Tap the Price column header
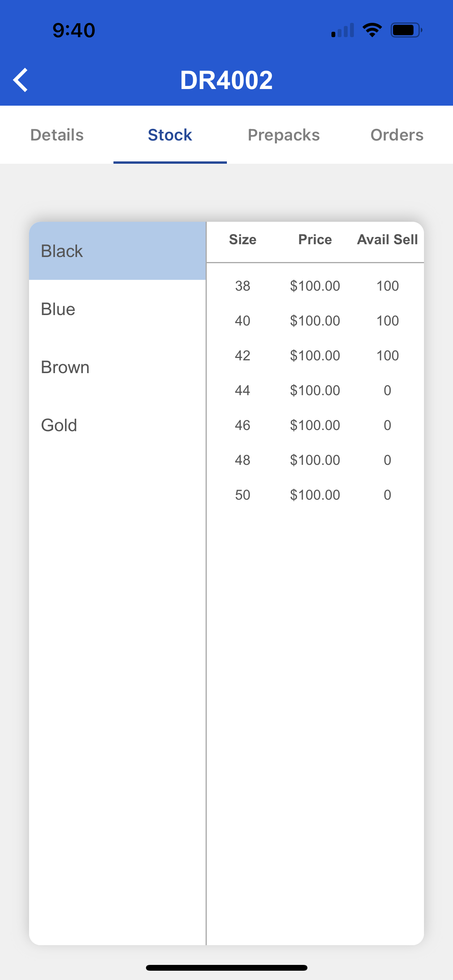The image size is (453, 980). pos(315,240)
